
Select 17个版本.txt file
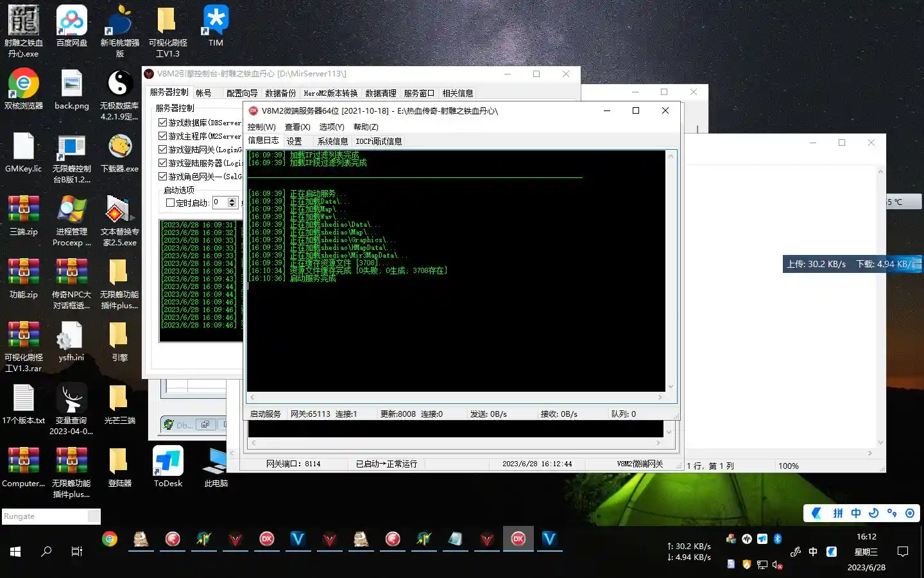[24, 404]
